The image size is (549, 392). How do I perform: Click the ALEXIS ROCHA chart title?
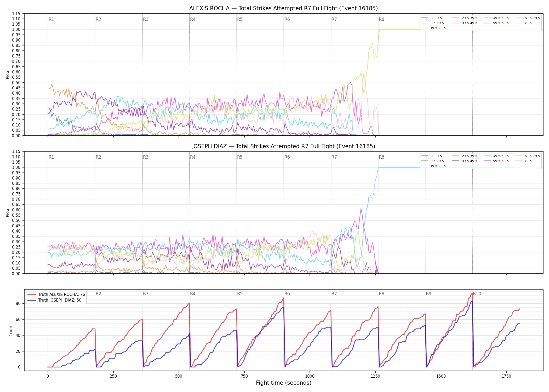pyautogui.click(x=283, y=8)
